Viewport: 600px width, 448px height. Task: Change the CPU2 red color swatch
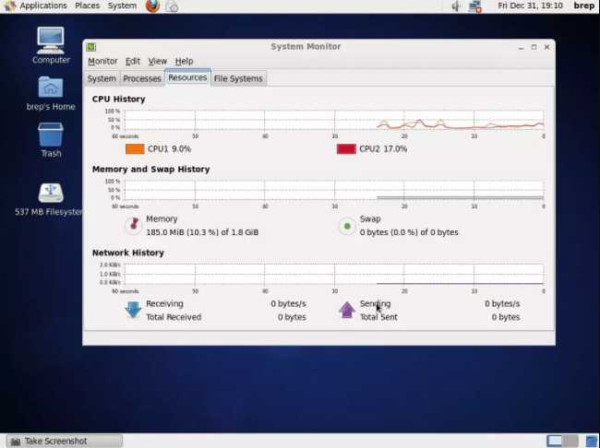tap(346, 149)
